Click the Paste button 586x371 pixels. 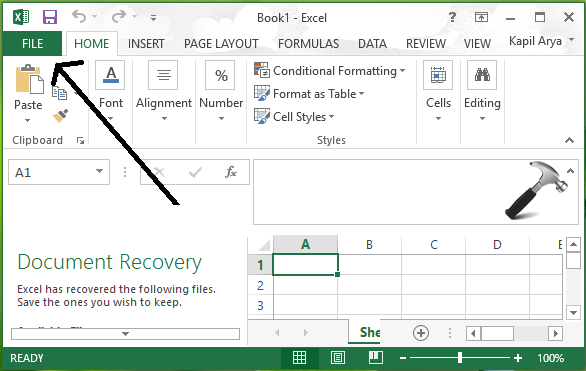click(28, 93)
